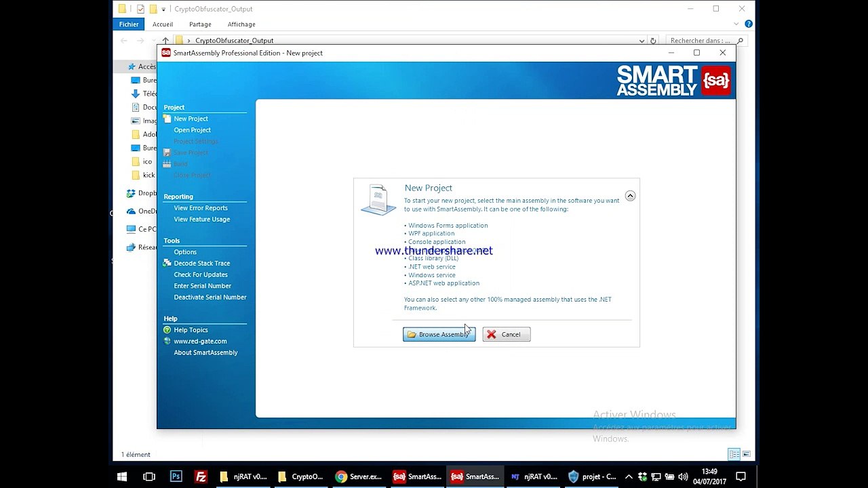Click the Properties icon in Explorer quick access toolbar
The height and width of the screenshot is (488, 868).
tap(140, 9)
